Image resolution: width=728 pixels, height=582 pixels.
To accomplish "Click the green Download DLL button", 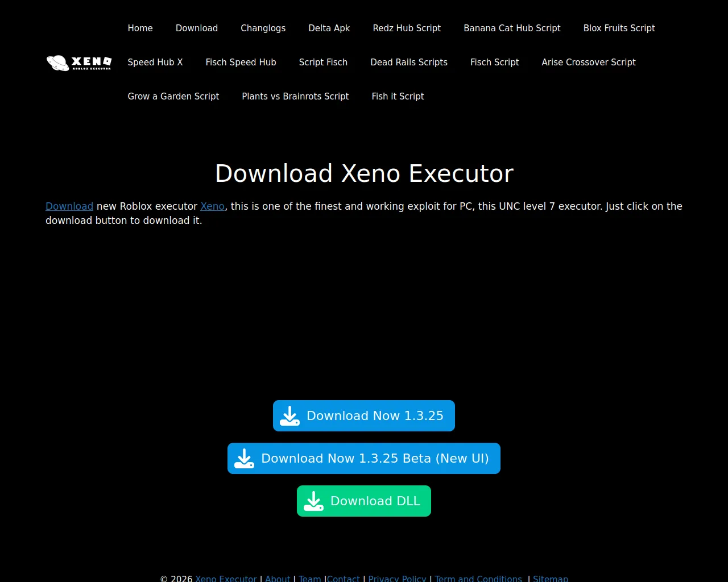I will pyautogui.click(x=364, y=501).
